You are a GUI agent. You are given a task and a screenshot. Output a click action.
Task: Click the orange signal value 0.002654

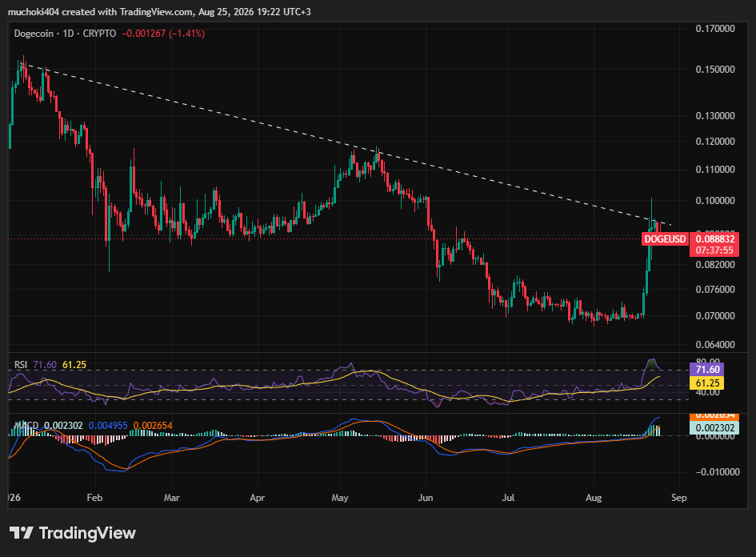(153, 425)
